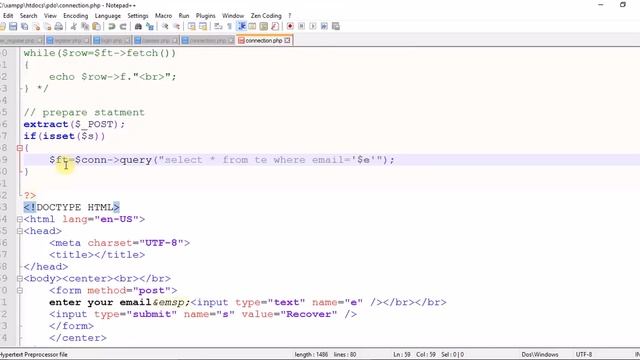
Task: Redo the edit via toolbar arrow
Action: (x=123, y=27)
